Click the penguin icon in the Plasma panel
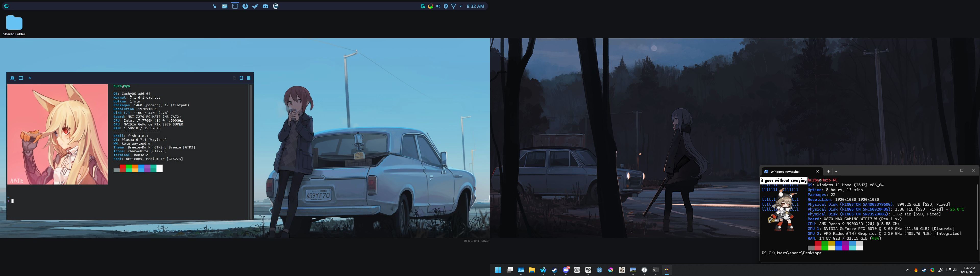The image size is (980, 276). (276, 6)
